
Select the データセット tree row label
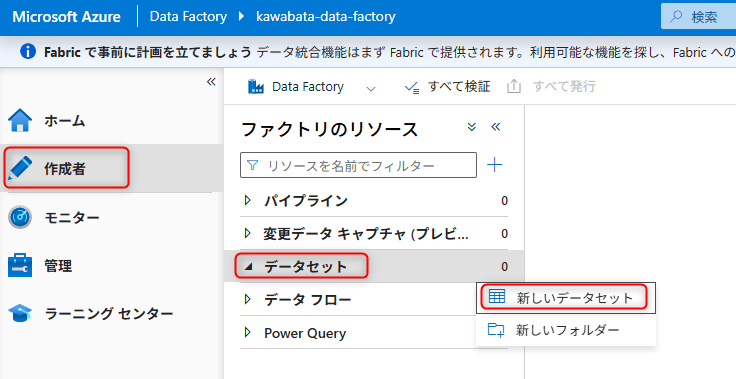(x=306, y=267)
